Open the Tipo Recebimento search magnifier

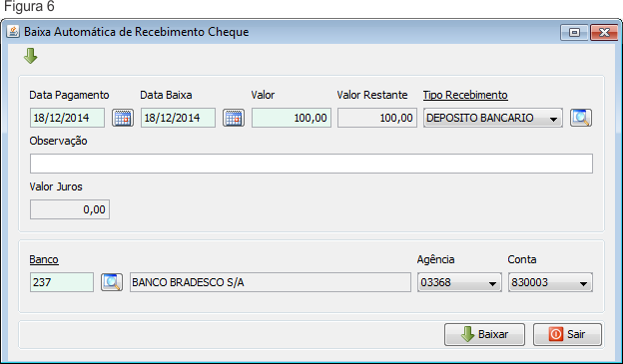[x=581, y=118]
